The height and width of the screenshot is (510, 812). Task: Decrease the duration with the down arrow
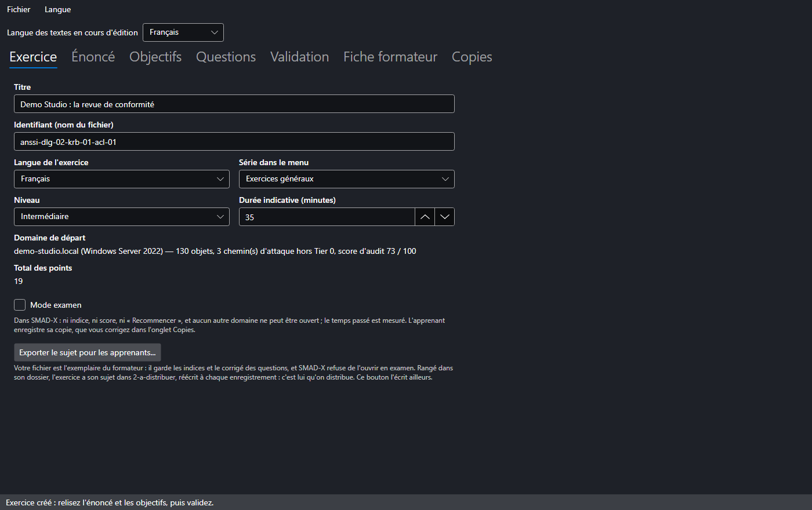pyautogui.click(x=445, y=217)
